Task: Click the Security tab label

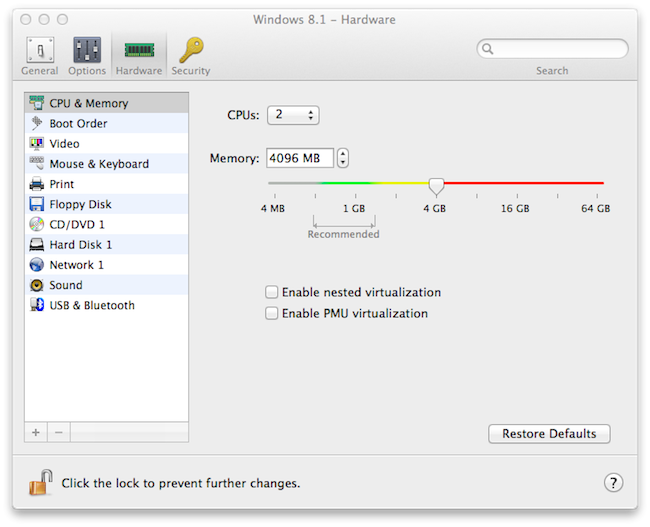Action: point(191,70)
